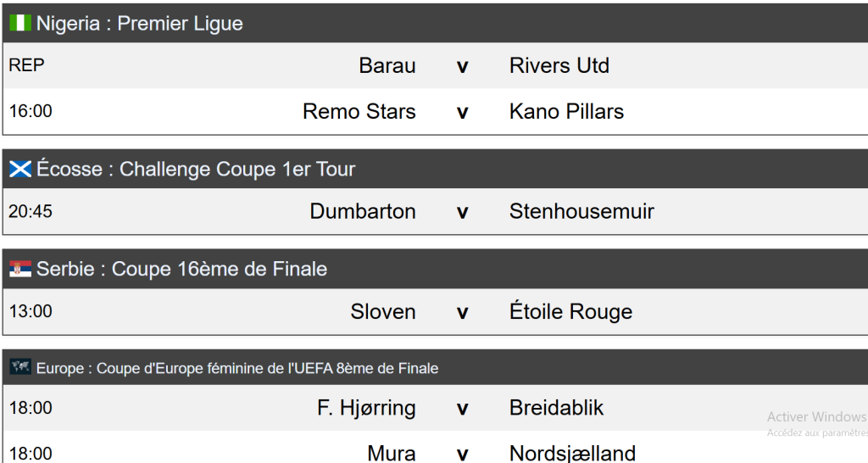The image size is (868, 463).
Task: Click the Europe world map icon
Action: (20, 366)
